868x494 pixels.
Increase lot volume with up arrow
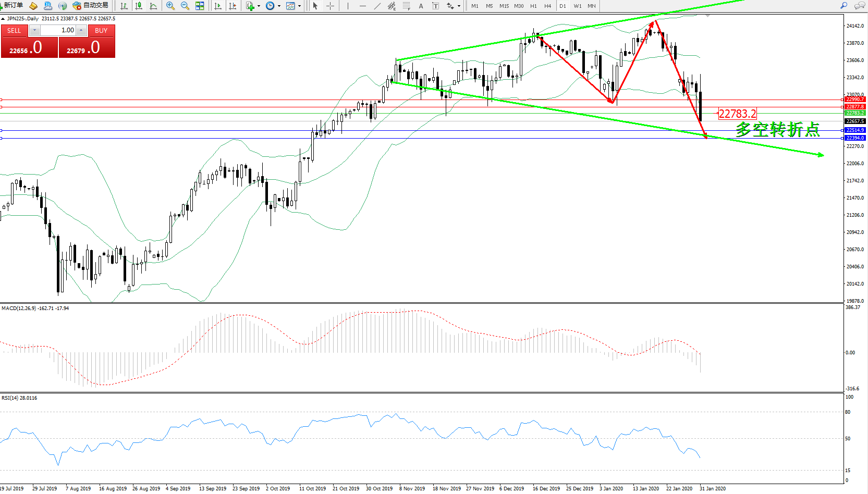pos(81,31)
